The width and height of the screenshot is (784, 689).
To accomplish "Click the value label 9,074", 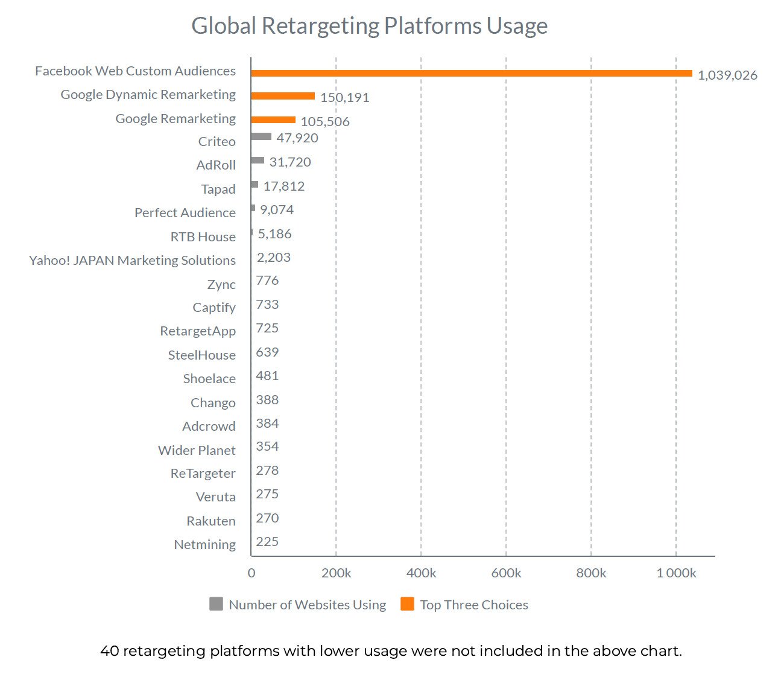I will click(277, 210).
